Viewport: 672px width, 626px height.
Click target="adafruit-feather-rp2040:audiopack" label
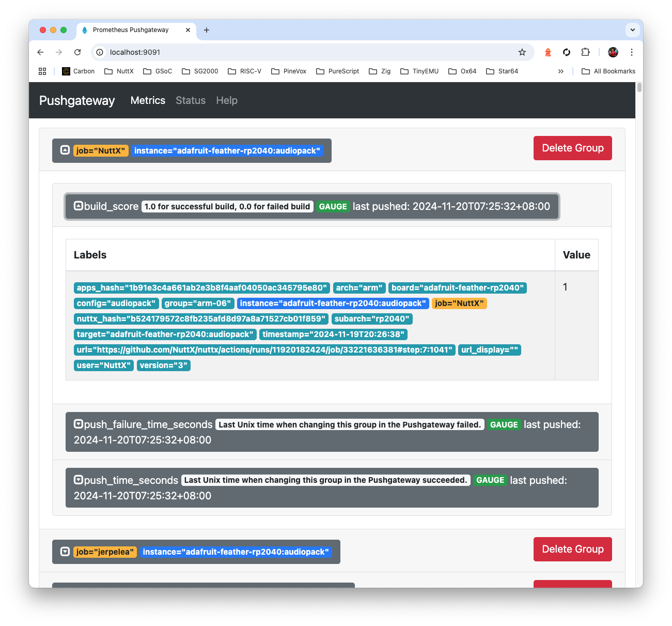pos(165,334)
